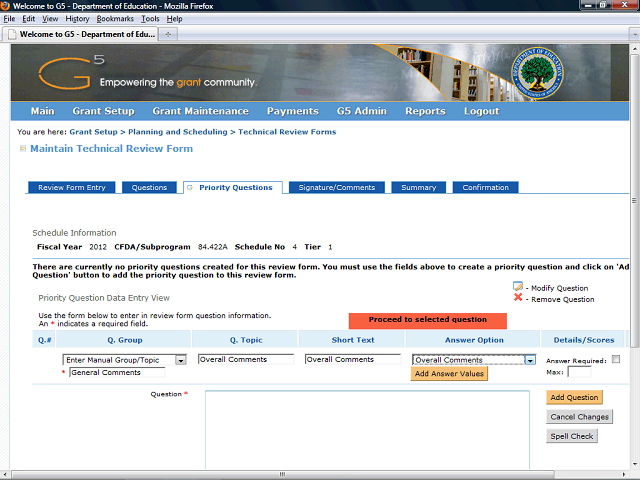The height and width of the screenshot is (480, 640).
Task: Click the Max score input field
Action: pos(580,372)
